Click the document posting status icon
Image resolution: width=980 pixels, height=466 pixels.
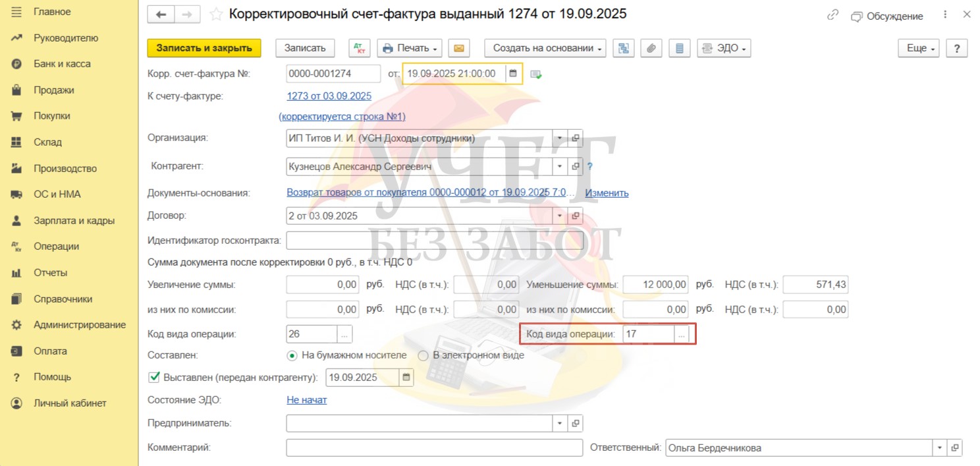[536, 74]
